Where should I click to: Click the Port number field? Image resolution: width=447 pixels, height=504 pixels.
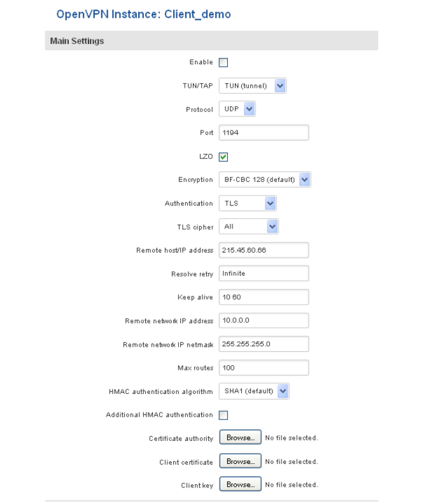(x=264, y=133)
